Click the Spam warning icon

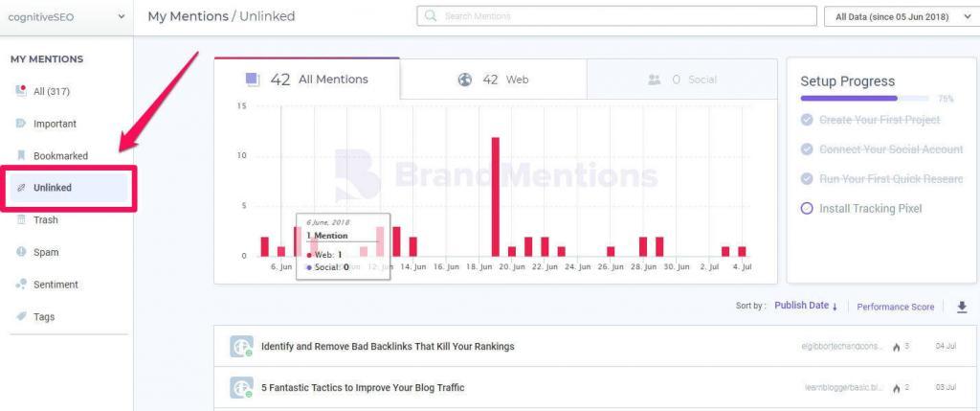coord(21,252)
